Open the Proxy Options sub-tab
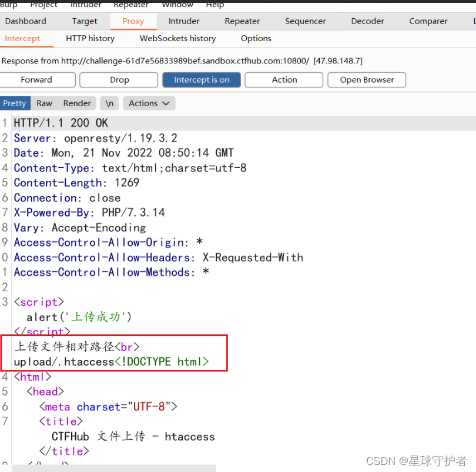Image resolution: width=476 pixels, height=472 pixels. [x=256, y=39]
